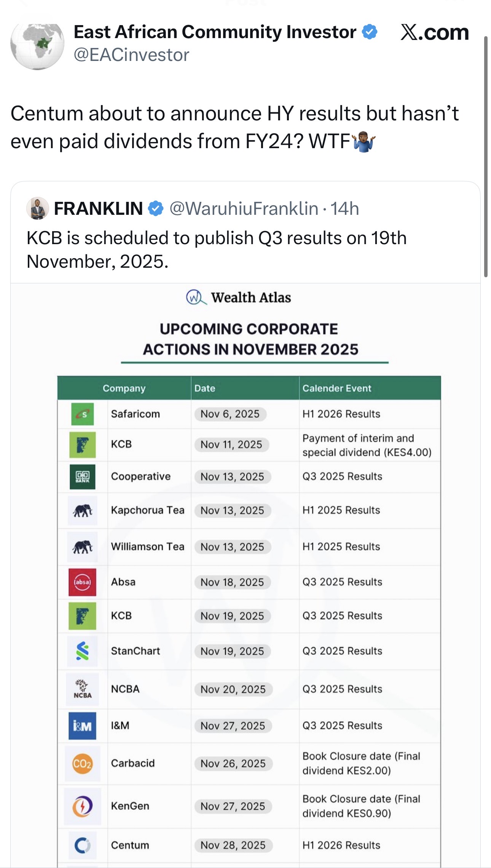Open the @WaruhiuFranklin handle link
The image size is (491, 868).
tap(244, 209)
